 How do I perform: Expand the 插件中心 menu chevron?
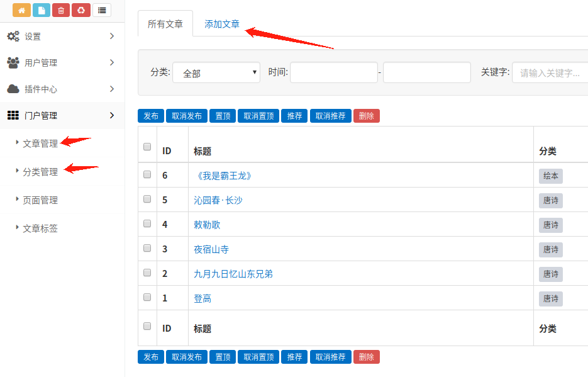pos(112,89)
